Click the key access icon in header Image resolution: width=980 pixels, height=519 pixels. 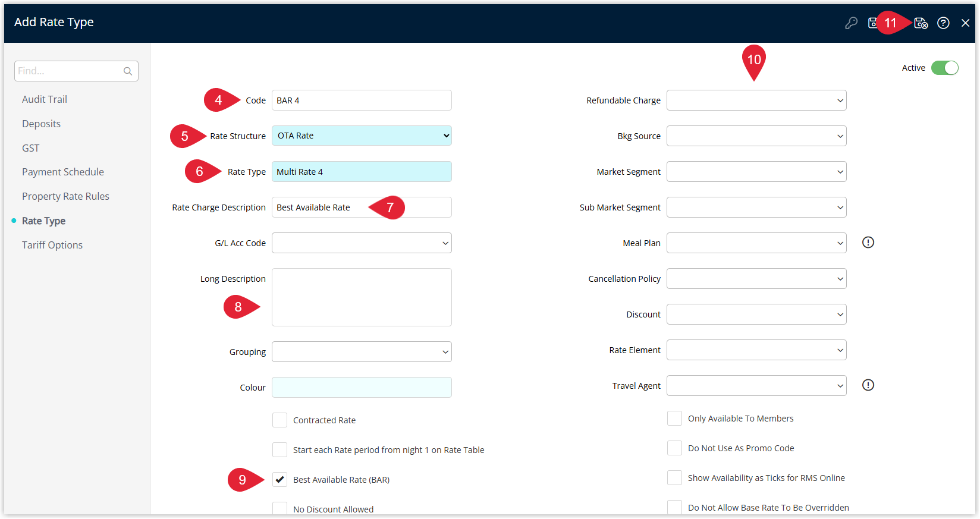[x=851, y=23]
